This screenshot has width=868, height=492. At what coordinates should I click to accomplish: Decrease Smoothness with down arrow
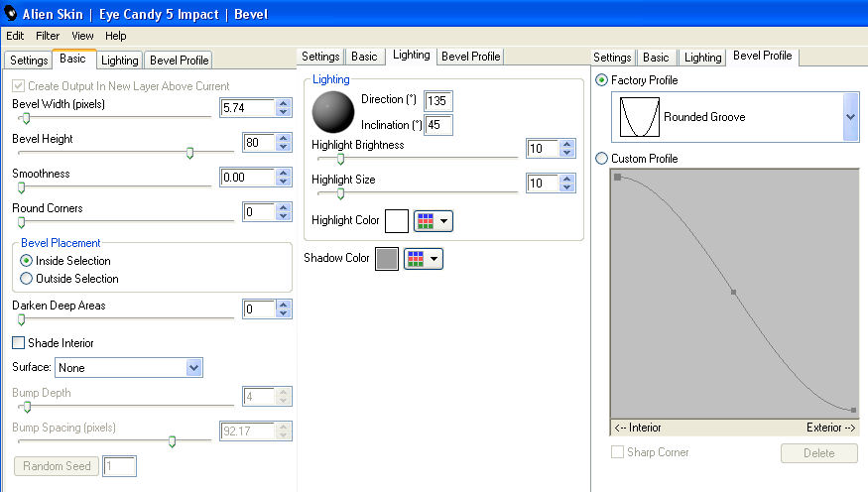click(x=284, y=182)
